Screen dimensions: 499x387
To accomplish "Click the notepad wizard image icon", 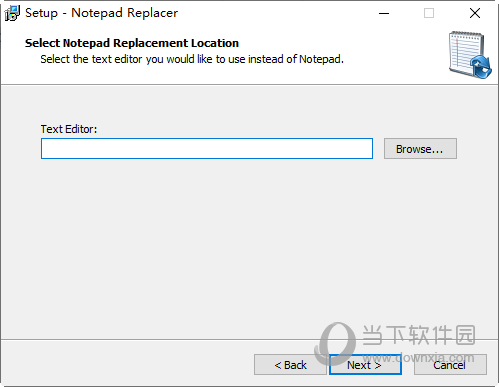I will click(470, 55).
